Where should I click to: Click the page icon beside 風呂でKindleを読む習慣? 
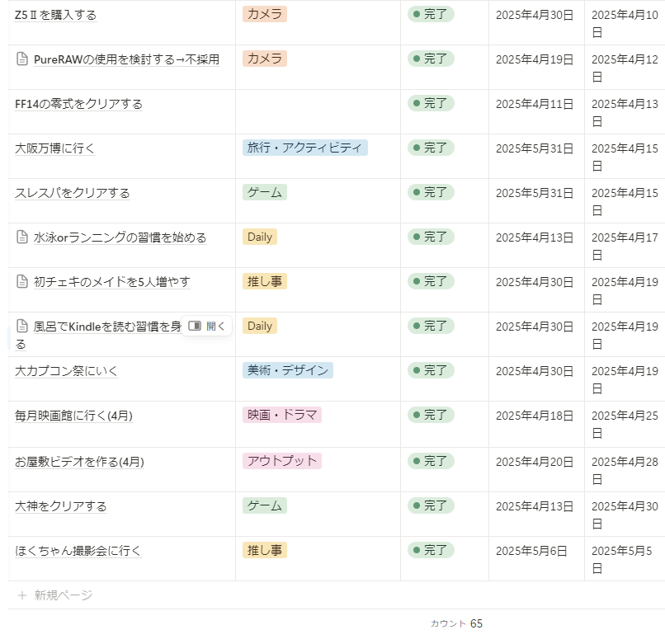(x=22, y=327)
